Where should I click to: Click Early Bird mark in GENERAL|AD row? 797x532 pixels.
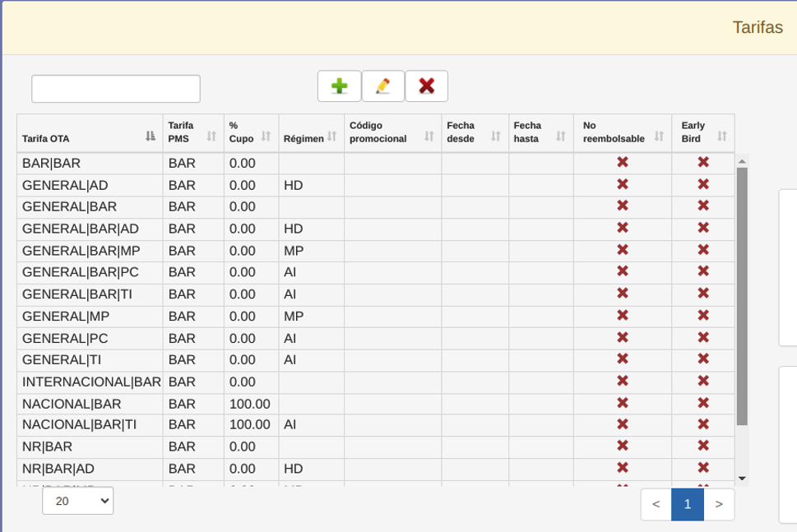point(703,184)
